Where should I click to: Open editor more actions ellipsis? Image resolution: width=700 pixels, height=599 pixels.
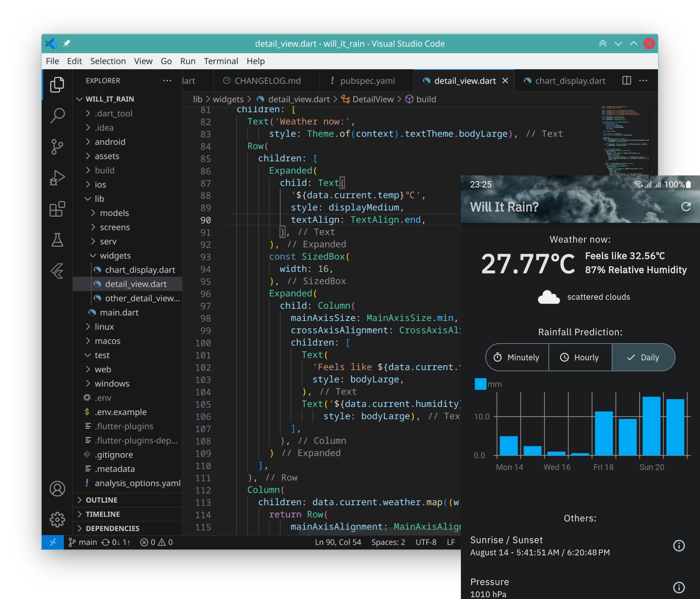coord(643,81)
